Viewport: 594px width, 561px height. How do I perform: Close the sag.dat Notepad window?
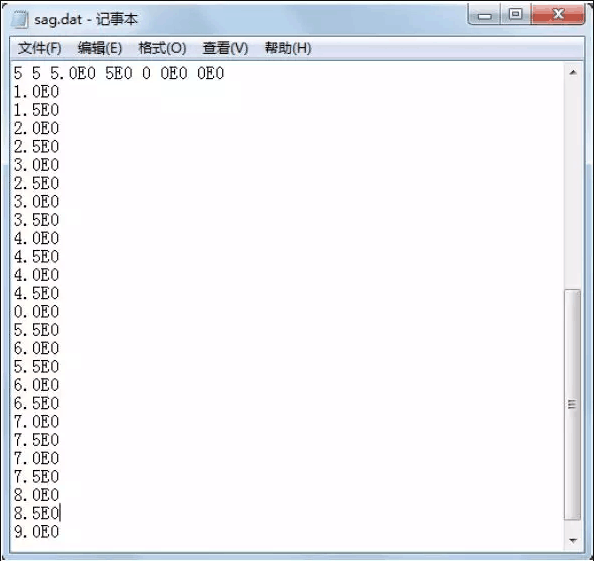coord(558,15)
